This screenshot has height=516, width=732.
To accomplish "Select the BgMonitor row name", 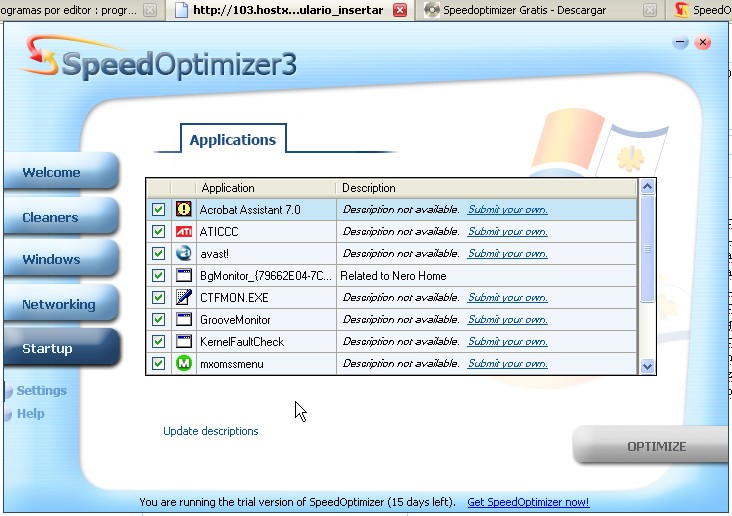I will pyautogui.click(x=266, y=276).
